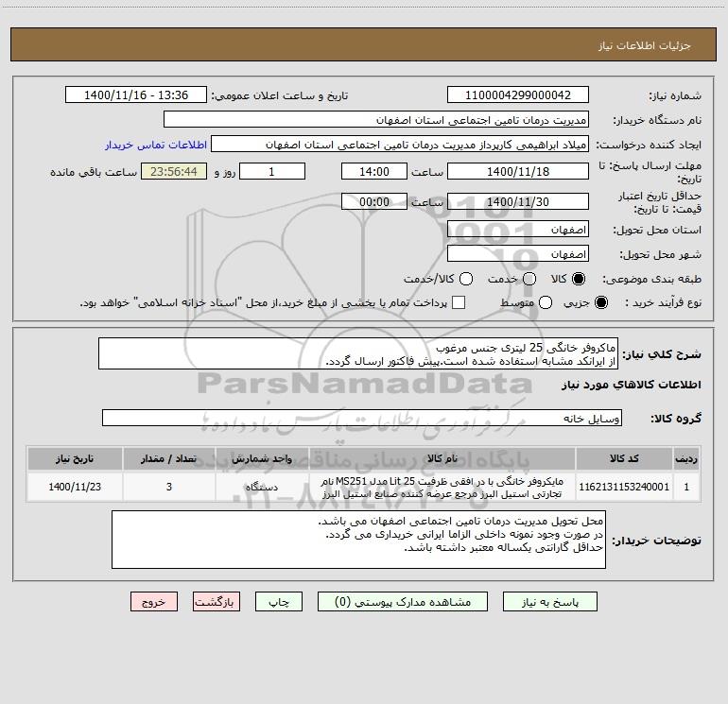The image size is (728, 704).
Task: Click the کد کالا column header
Action: pyautogui.click(x=624, y=459)
